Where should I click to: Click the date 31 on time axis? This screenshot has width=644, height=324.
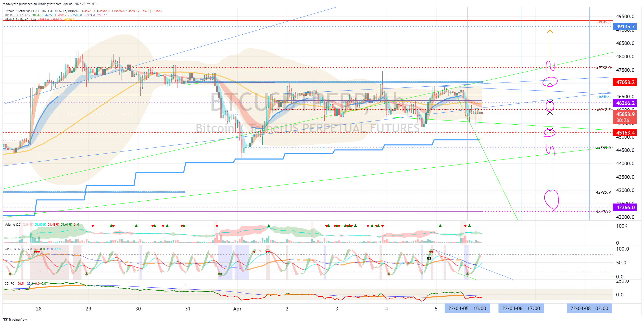tap(188, 309)
